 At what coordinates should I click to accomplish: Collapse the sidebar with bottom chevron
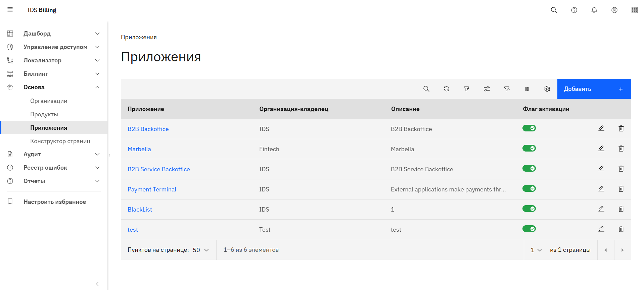click(x=97, y=284)
